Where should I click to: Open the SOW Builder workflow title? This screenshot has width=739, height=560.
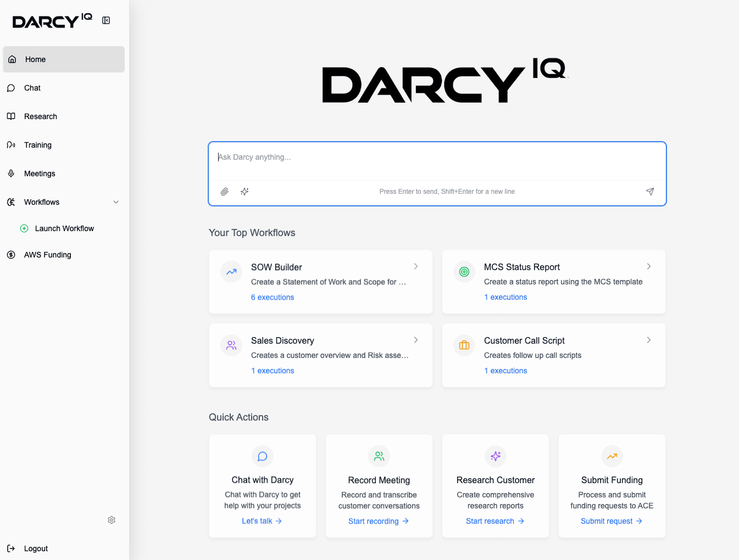click(276, 267)
